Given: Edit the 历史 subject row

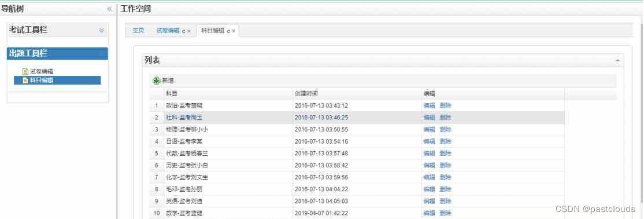Looking at the screenshot, I should (429, 165).
